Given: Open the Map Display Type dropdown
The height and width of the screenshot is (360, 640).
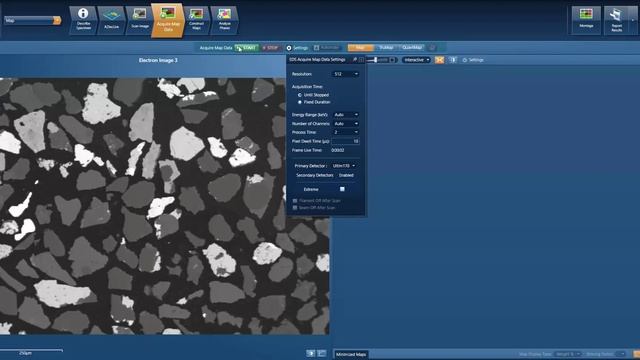Looking at the screenshot, I should tap(567, 354).
